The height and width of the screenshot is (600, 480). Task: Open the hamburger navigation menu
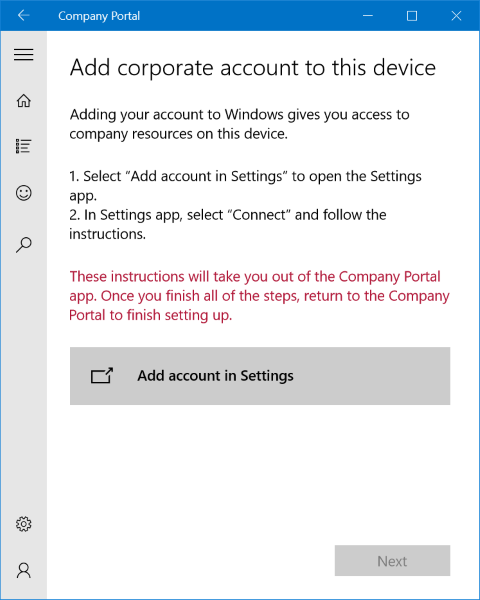(24, 54)
